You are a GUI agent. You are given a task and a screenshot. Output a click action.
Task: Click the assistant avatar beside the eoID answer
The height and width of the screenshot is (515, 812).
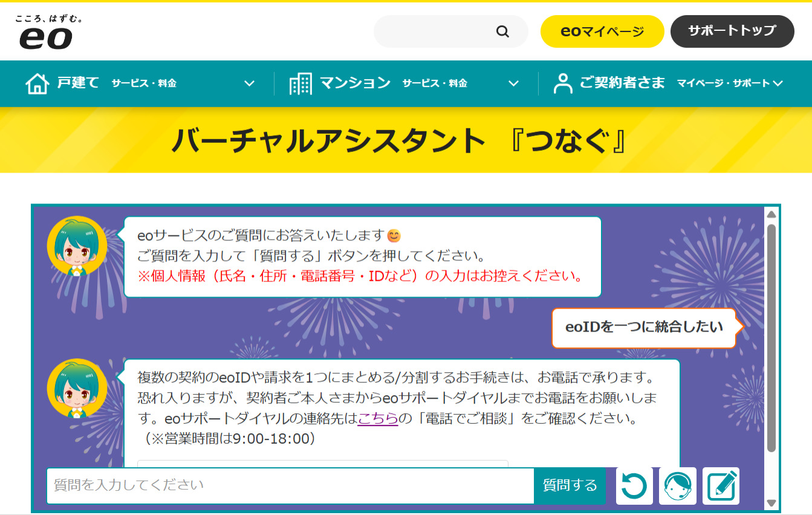point(77,389)
